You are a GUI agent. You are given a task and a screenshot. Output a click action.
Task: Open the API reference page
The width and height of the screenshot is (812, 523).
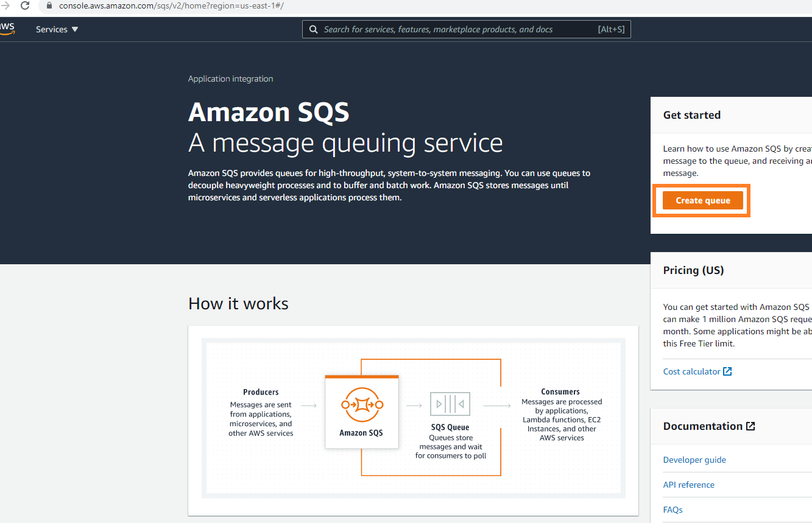688,485
